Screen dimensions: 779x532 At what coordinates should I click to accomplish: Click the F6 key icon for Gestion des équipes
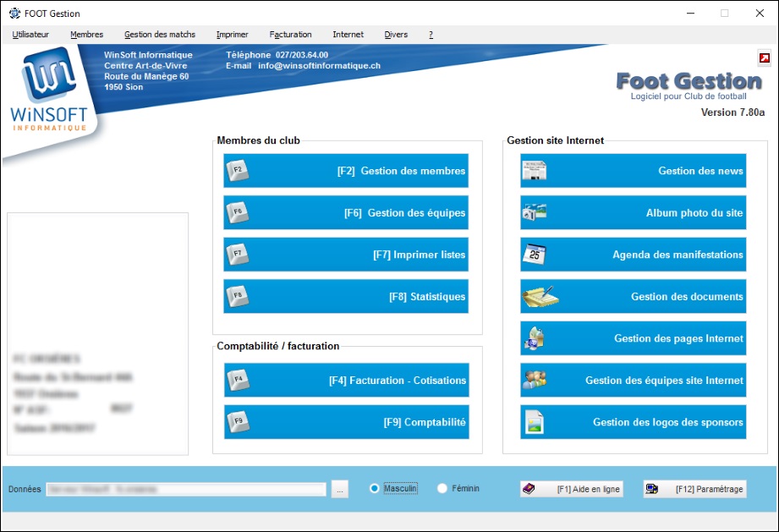(238, 212)
